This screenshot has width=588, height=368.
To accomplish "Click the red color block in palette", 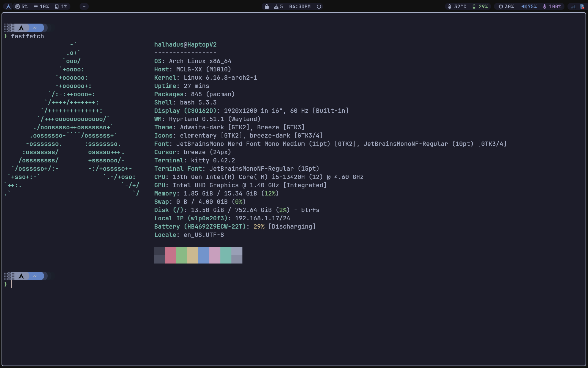I will click(x=171, y=255).
